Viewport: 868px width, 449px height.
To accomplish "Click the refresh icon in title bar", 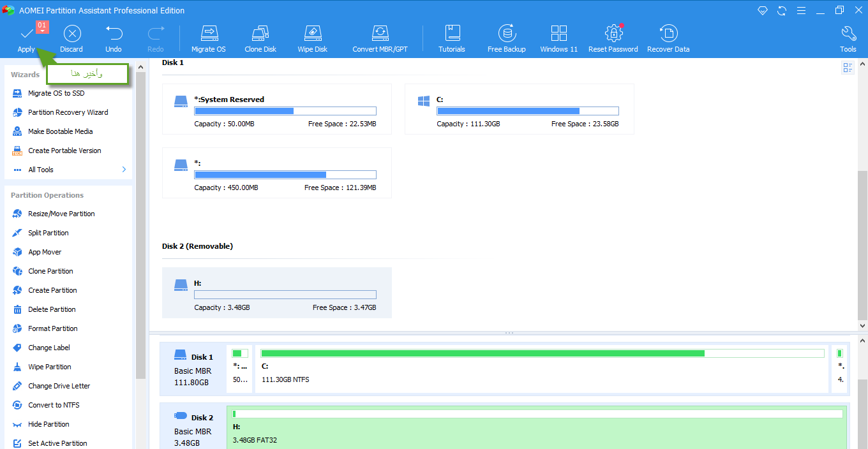I will click(x=782, y=10).
